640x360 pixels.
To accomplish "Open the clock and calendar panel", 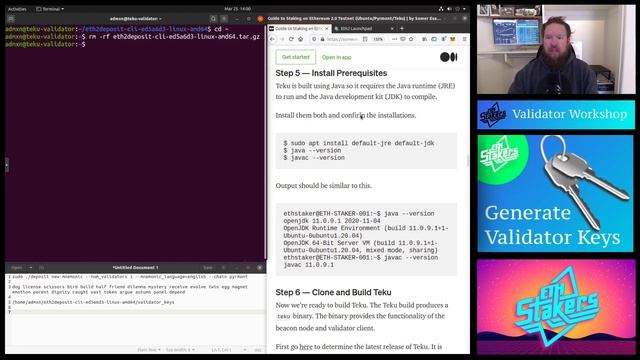I will 238,9.
